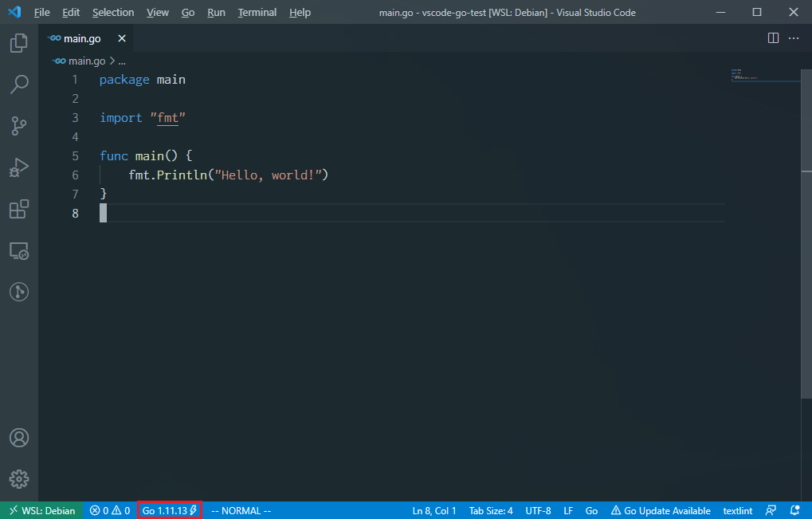Split the editor using the top-right icon
Viewport: 812px width, 519px height.
tap(772, 37)
